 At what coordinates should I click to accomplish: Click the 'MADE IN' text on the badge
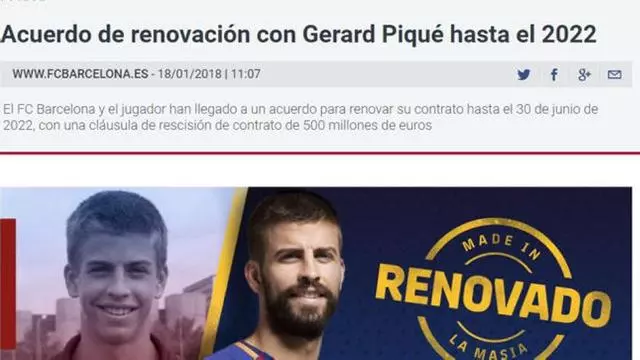[501, 244]
